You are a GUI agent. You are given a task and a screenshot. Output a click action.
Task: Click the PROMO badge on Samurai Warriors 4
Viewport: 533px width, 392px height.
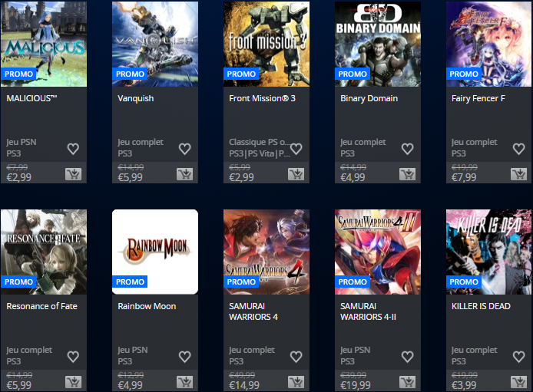pyautogui.click(x=241, y=282)
